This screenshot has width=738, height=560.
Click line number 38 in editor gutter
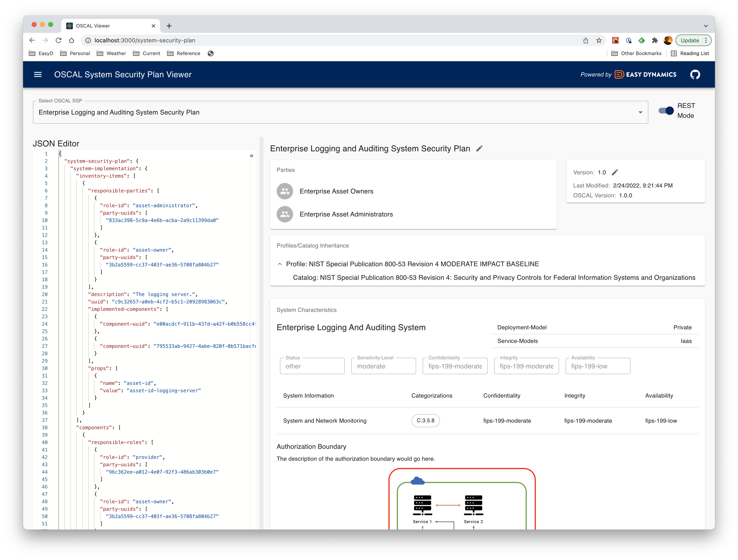[44, 428]
